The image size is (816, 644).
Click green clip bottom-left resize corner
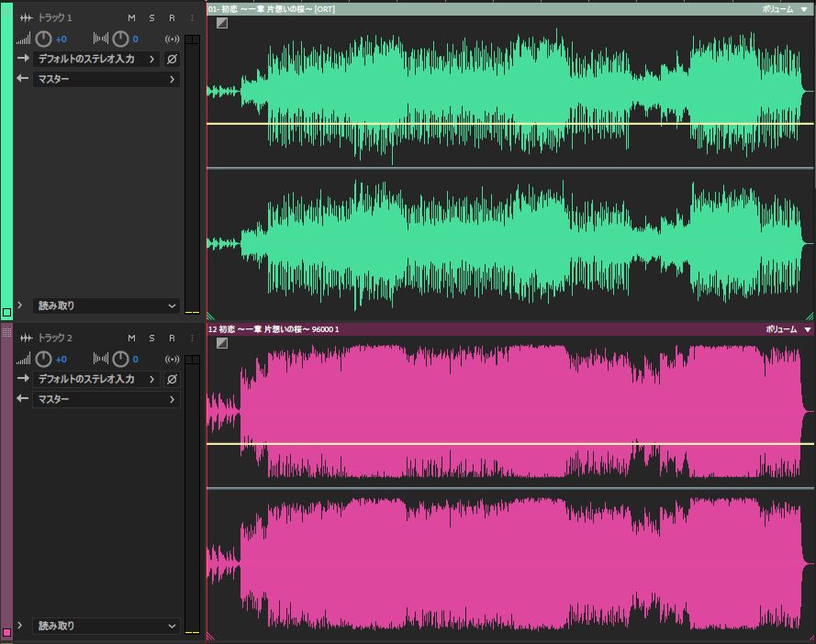pos(211,316)
